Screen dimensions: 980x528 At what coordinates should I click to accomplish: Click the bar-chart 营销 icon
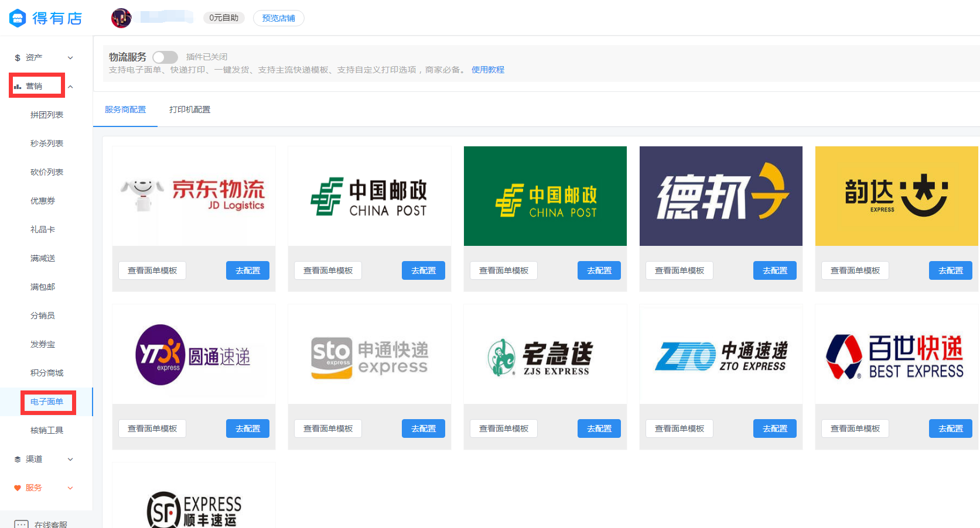[18, 87]
